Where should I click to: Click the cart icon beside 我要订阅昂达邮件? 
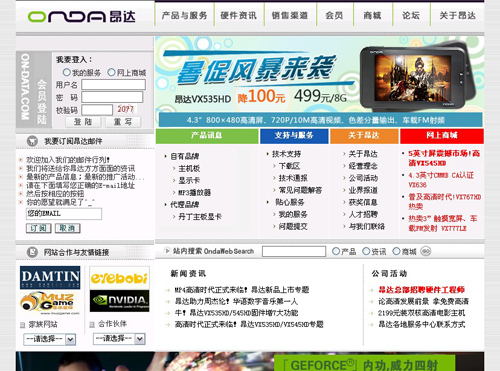32,141
